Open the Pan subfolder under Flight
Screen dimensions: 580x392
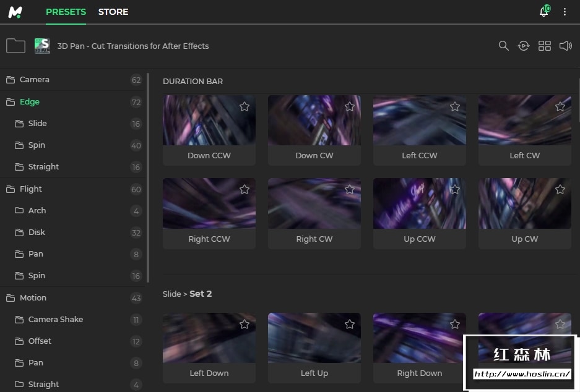tap(73, 254)
